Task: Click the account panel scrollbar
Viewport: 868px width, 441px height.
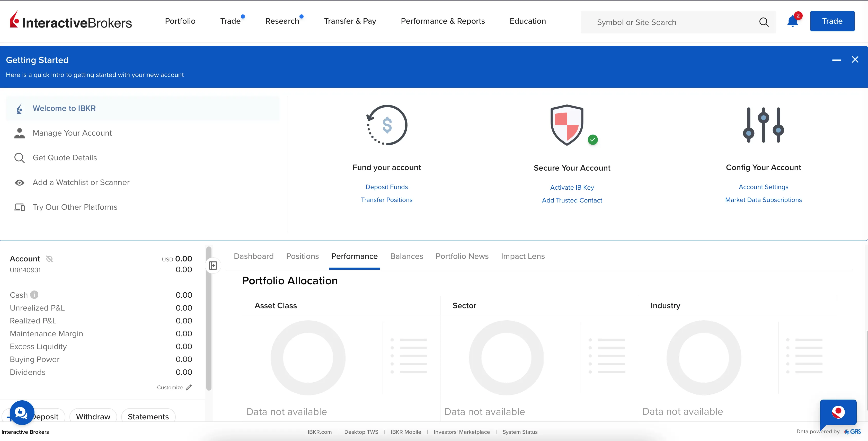Action: (209, 318)
